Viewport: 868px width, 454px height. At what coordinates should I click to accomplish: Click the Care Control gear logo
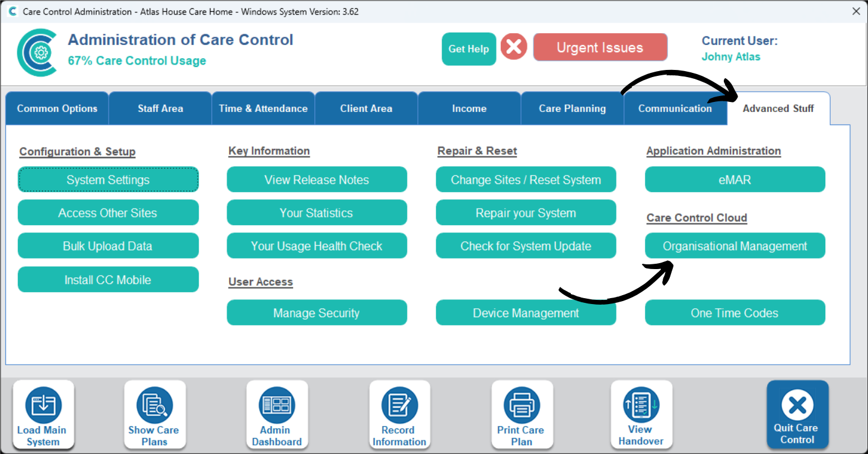[x=37, y=53]
